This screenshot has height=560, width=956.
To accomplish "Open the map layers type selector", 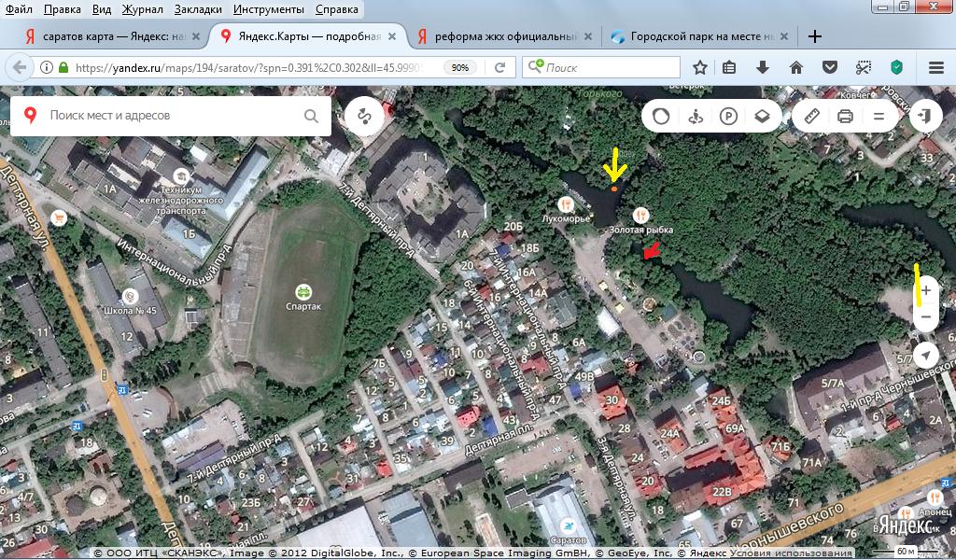I will tap(762, 117).
